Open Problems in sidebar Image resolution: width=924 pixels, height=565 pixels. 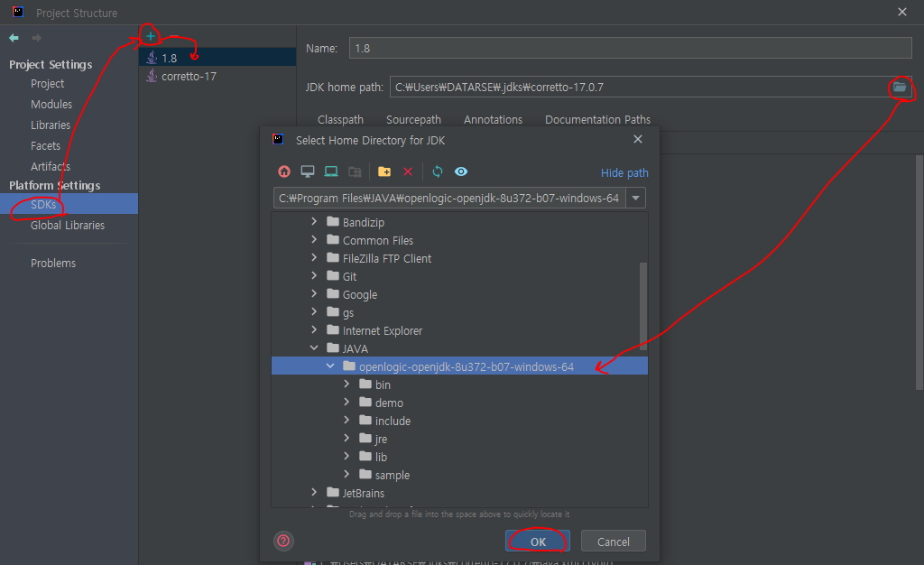[53, 263]
